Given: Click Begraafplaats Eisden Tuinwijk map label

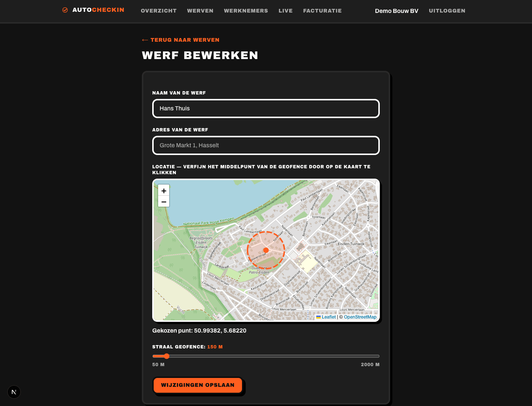Looking at the screenshot, I should click(x=201, y=242).
